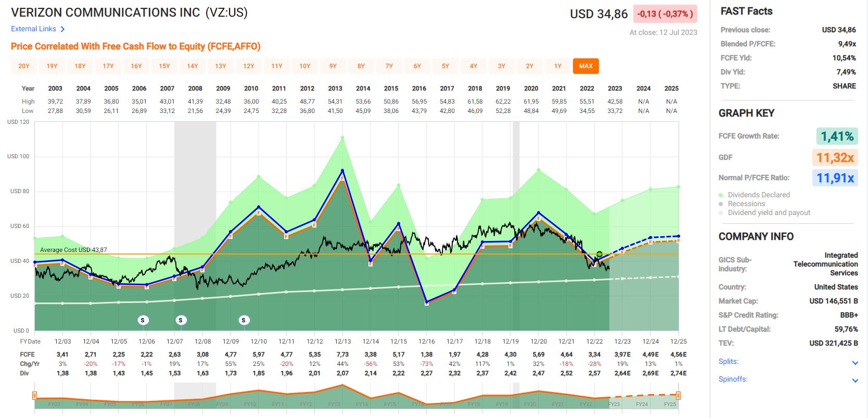Open the External Links link
This screenshot has height=418, width=868.
pyautogui.click(x=33, y=29)
